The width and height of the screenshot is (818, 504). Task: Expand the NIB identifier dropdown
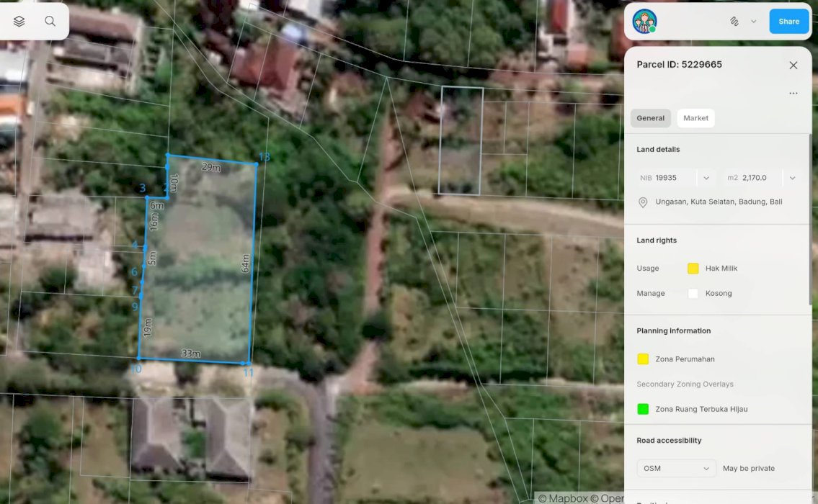tap(706, 178)
